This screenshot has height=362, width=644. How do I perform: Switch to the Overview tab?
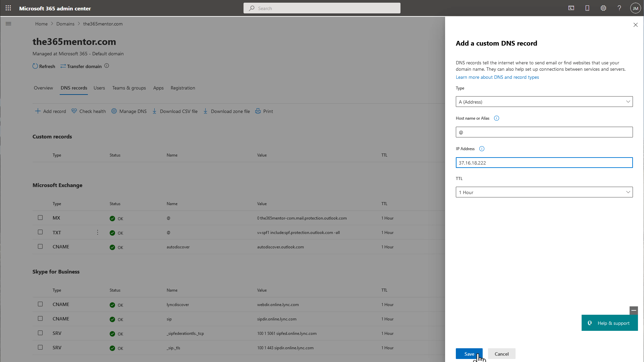click(43, 87)
